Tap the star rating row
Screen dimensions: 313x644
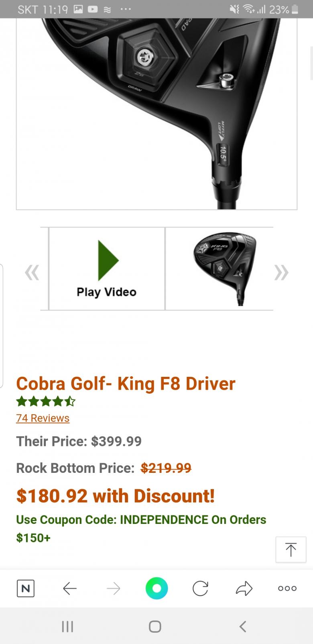click(x=46, y=401)
